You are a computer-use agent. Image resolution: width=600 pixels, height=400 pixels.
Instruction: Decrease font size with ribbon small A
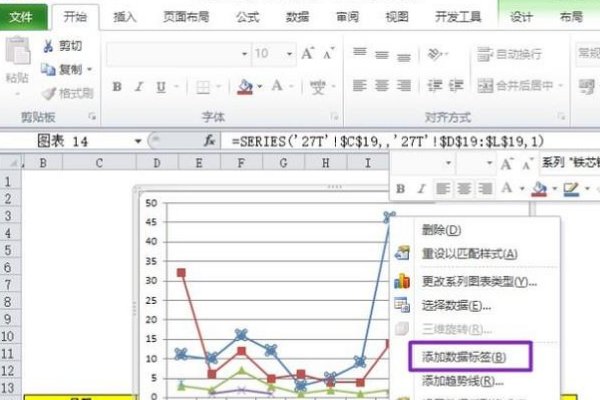coord(328,54)
